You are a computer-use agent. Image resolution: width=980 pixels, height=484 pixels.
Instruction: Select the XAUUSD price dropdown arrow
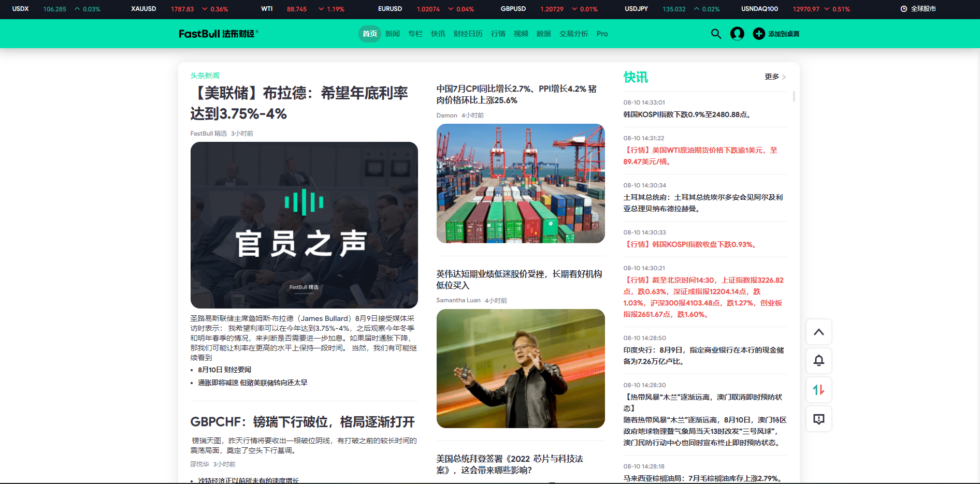(204, 9)
